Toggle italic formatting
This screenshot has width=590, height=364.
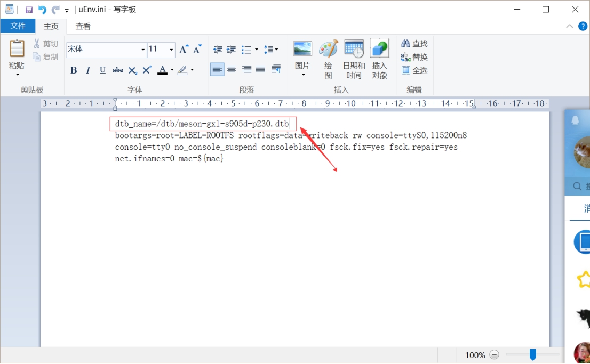(88, 70)
